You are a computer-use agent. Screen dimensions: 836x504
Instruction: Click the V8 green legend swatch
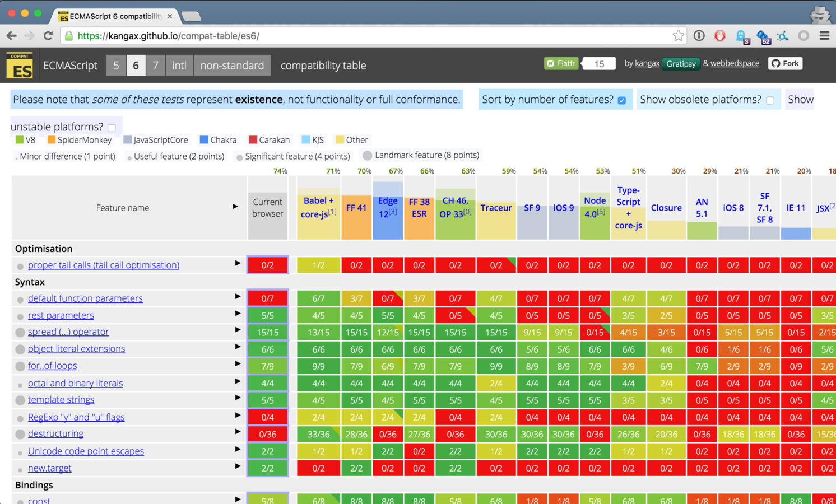[20, 139]
